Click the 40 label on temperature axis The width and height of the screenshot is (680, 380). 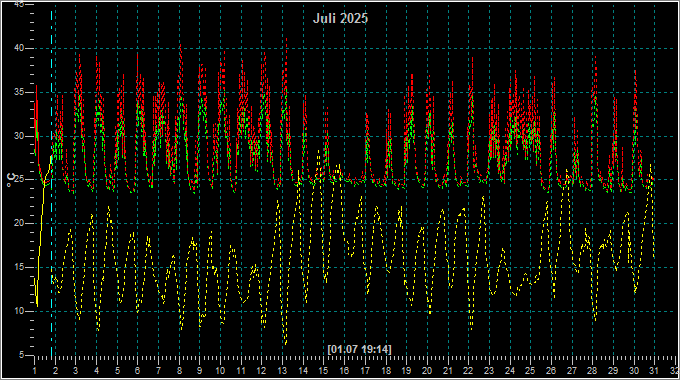(x=20, y=48)
